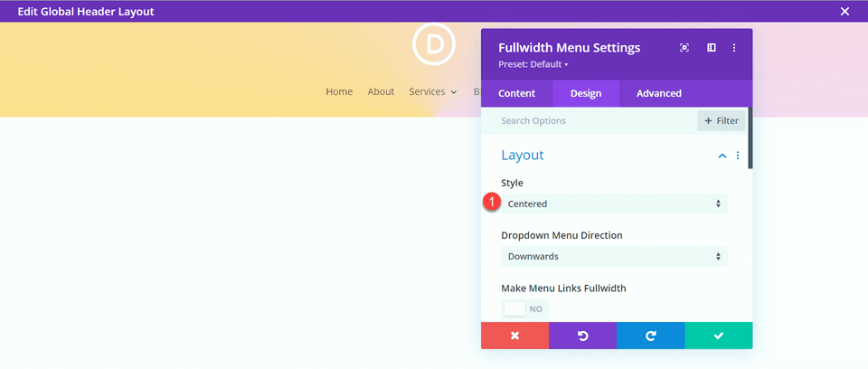The image size is (868, 369).
Task: Open the Layout section three-dot options
Action: pos(738,156)
